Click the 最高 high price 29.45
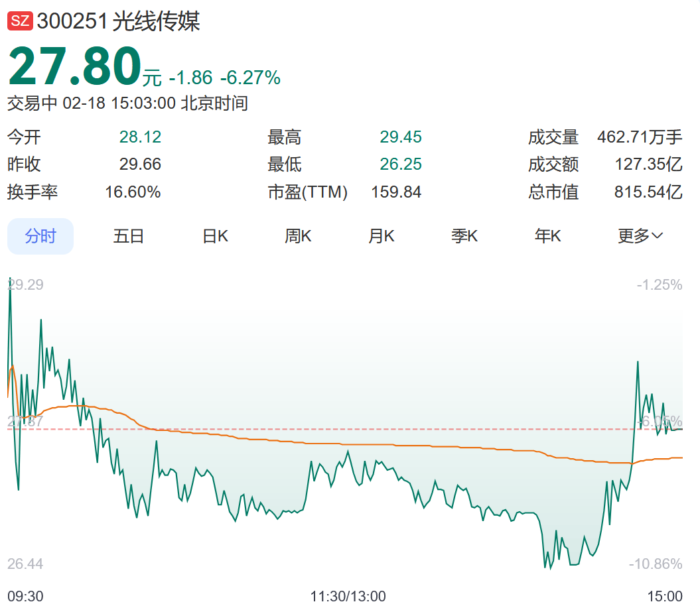Image resolution: width=700 pixels, height=608 pixels. click(x=401, y=137)
